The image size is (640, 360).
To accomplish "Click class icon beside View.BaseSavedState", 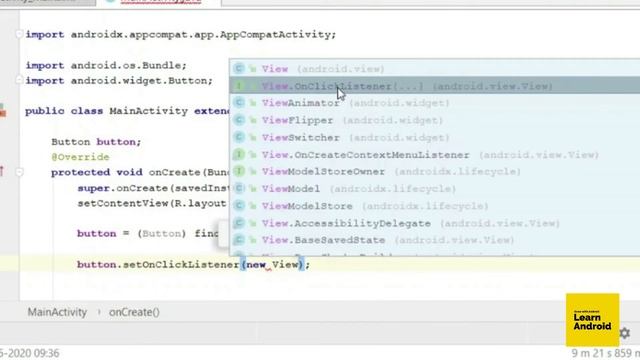I will pos(239,240).
